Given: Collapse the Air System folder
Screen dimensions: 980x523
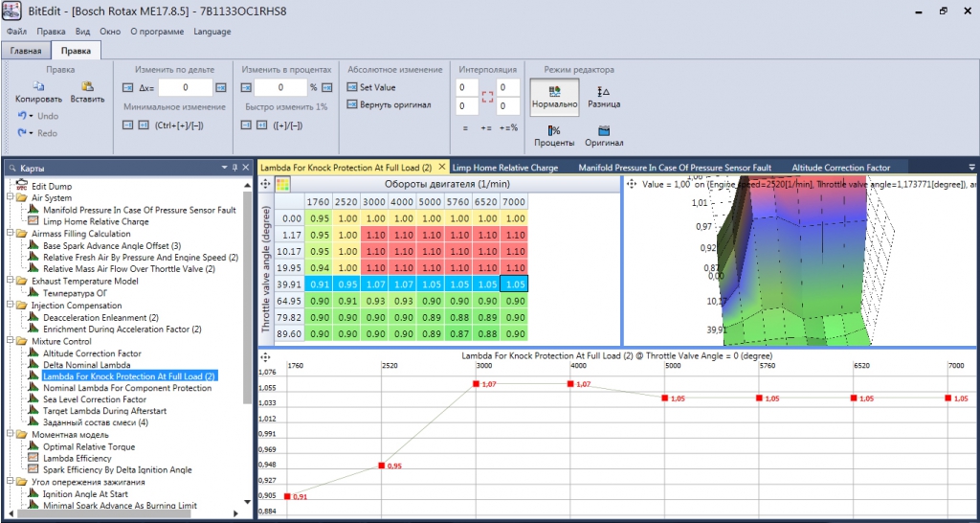Looking at the screenshot, I should [10, 197].
